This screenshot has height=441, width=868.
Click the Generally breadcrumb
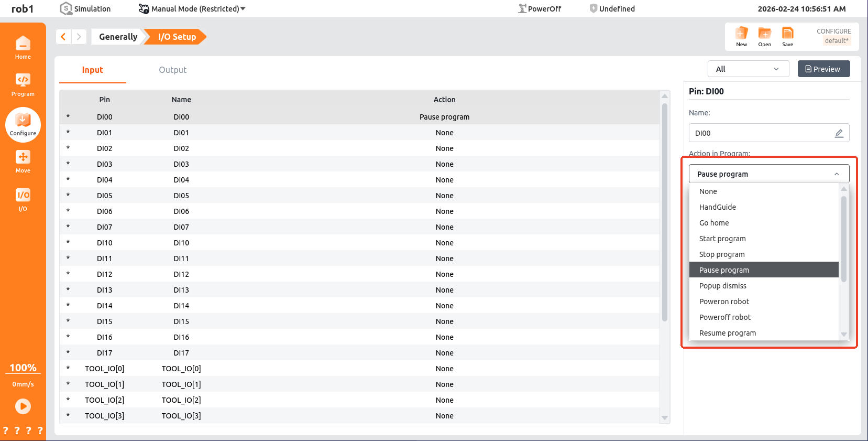click(118, 37)
